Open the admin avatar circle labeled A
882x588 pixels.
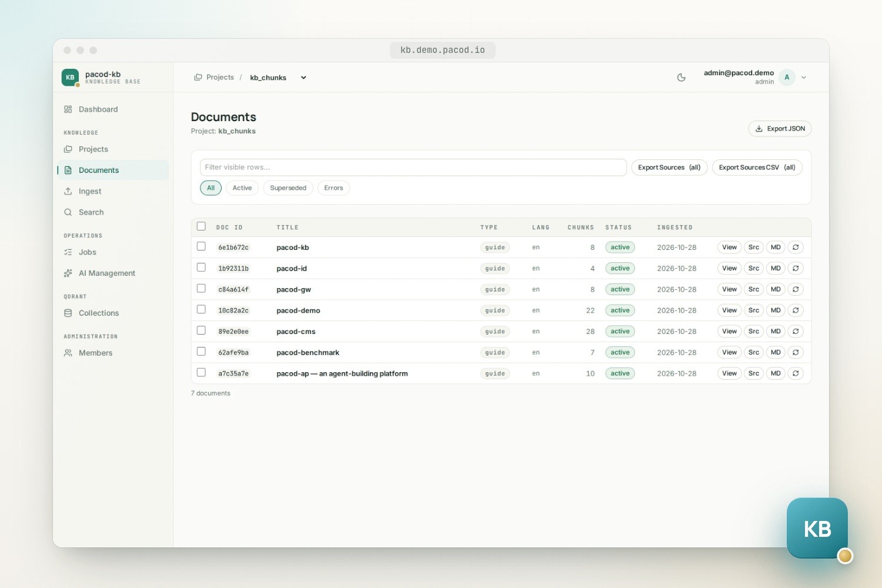click(787, 78)
